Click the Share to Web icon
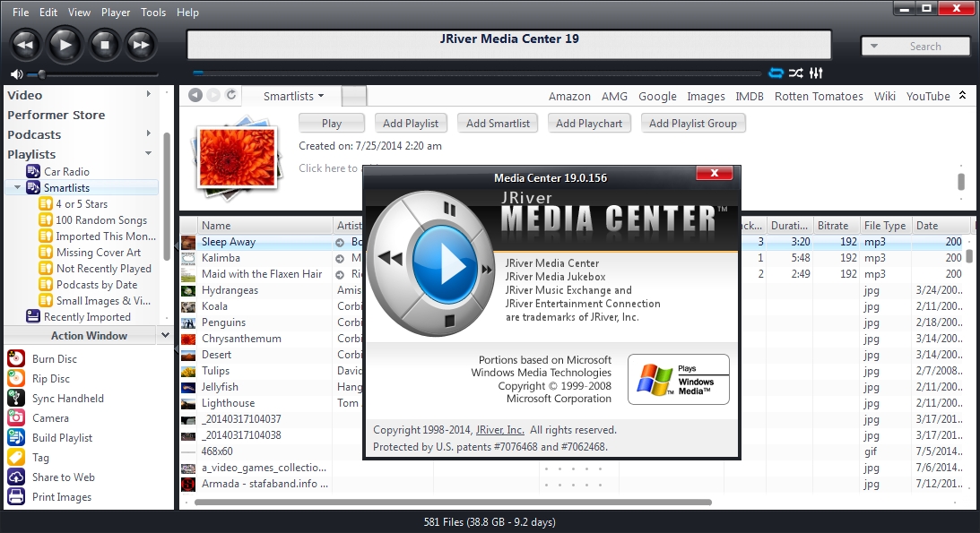The width and height of the screenshot is (980, 533). tap(15, 477)
